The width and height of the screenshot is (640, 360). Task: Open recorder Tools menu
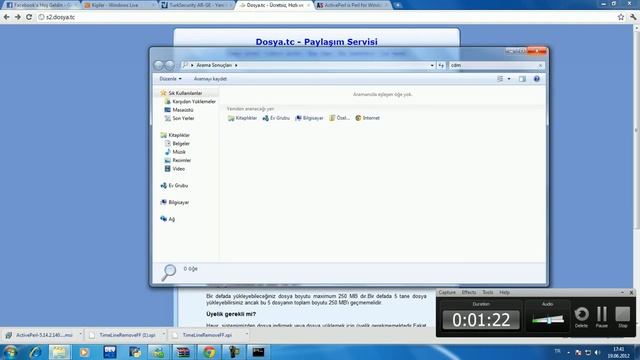pyautogui.click(x=488, y=292)
